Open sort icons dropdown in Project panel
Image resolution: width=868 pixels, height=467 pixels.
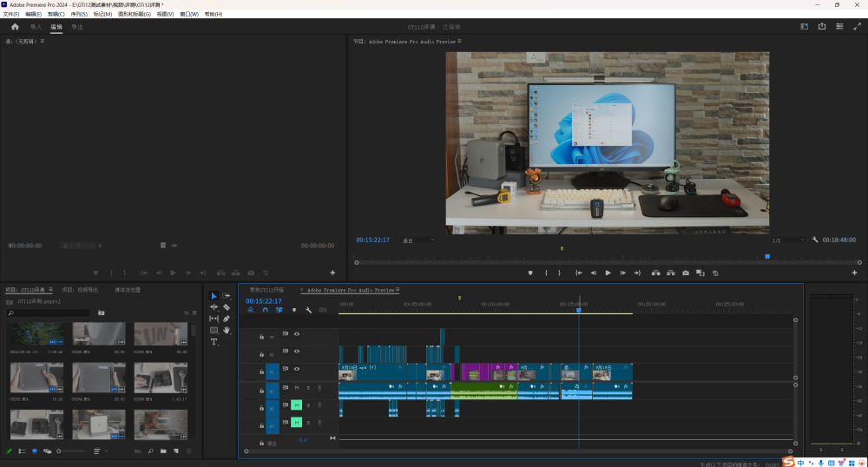99,451
